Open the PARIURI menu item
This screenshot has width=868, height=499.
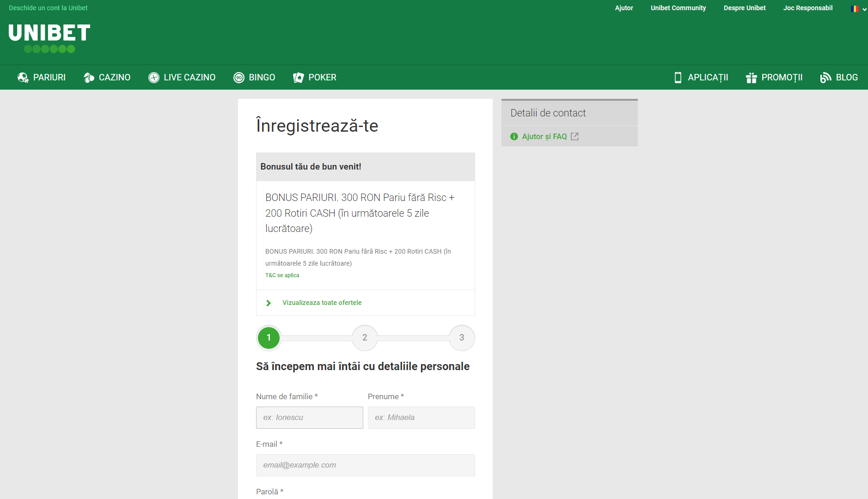(x=42, y=78)
